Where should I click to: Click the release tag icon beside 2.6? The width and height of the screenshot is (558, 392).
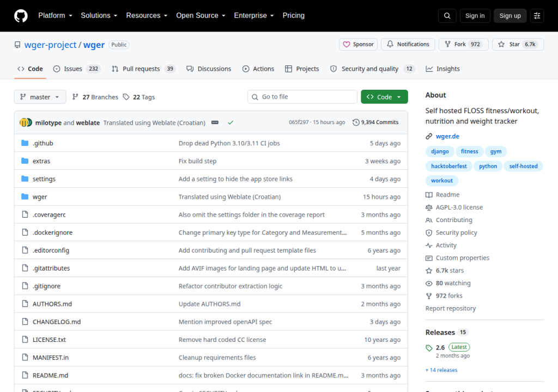click(x=429, y=348)
